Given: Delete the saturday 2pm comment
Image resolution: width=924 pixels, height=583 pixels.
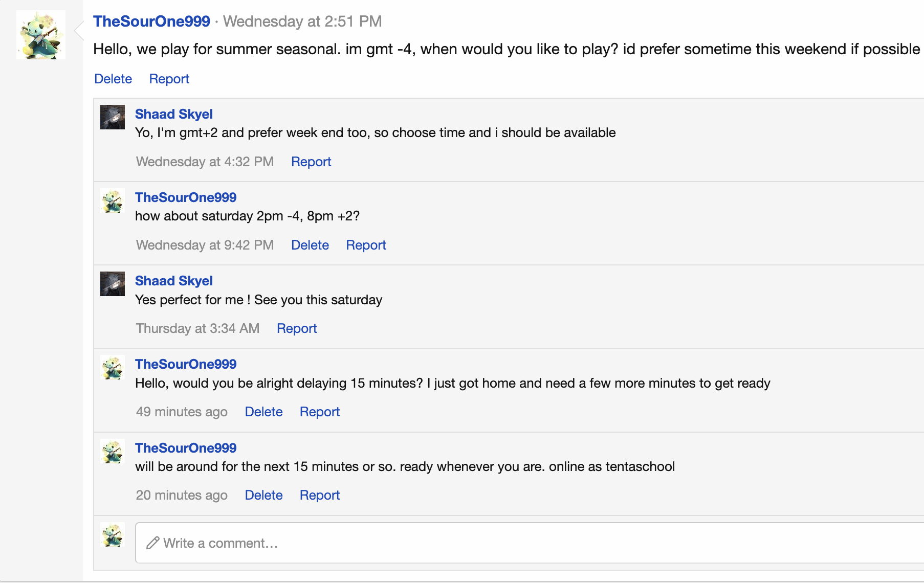Looking at the screenshot, I should tap(310, 245).
